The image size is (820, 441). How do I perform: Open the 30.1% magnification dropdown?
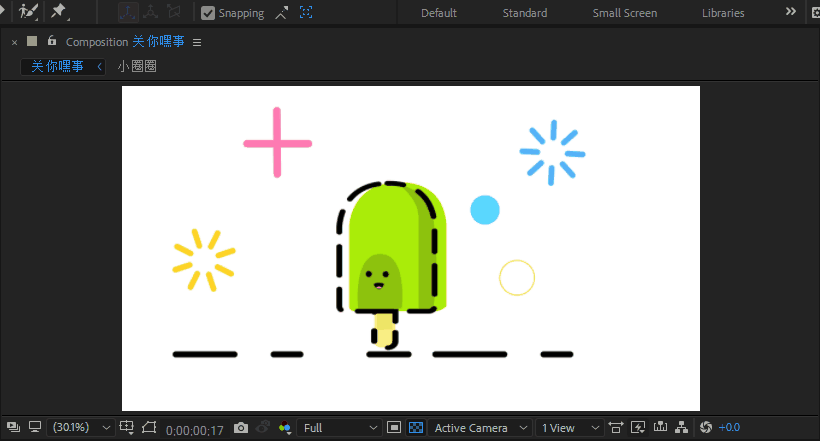click(81, 427)
